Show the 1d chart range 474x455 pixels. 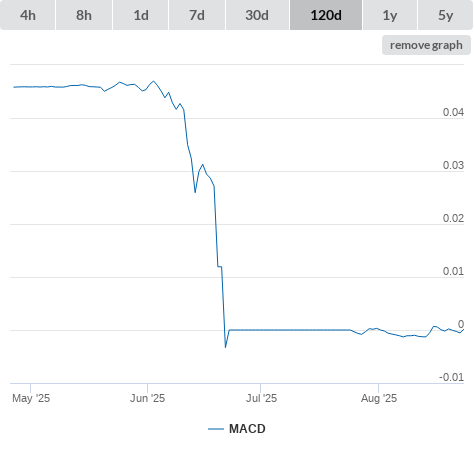(141, 15)
